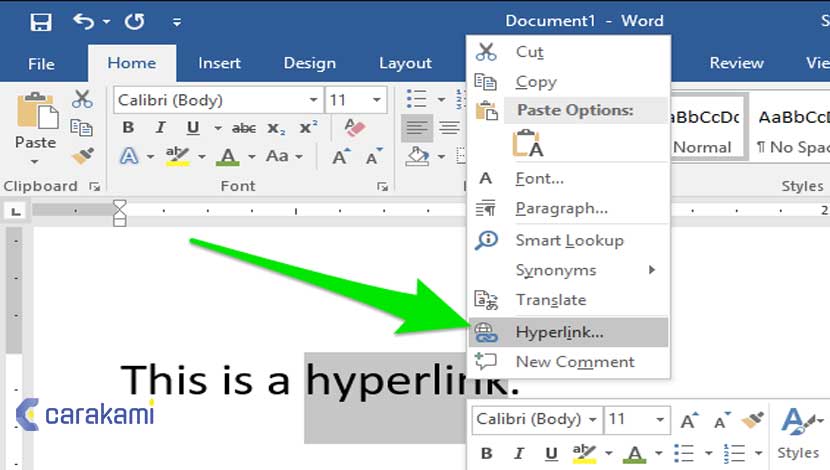The height and width of the screenshot is (470, 830).
Task: Choose Cut from context menu
Action: tap(569, 52)
